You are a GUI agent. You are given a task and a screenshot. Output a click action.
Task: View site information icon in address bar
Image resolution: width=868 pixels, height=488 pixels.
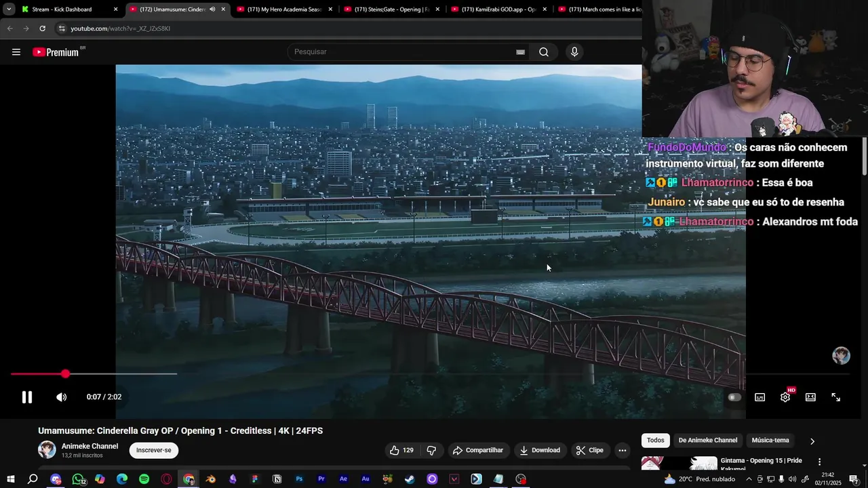62,28
